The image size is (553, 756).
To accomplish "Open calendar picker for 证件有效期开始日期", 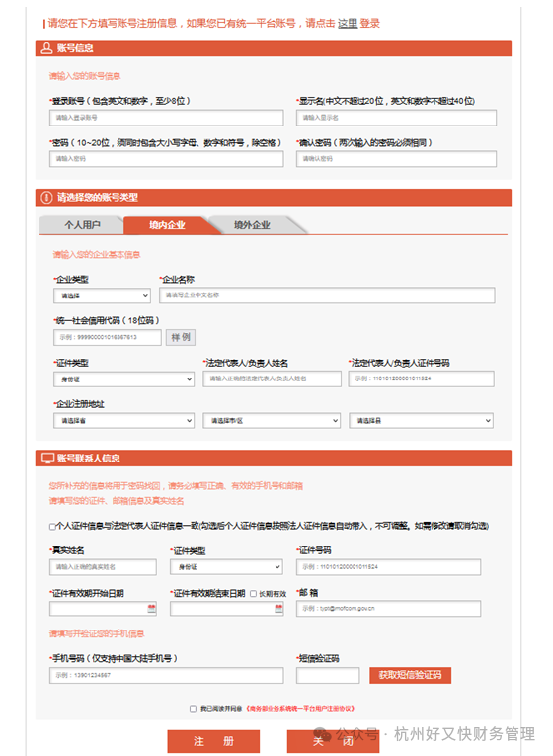I will [152, 609].
